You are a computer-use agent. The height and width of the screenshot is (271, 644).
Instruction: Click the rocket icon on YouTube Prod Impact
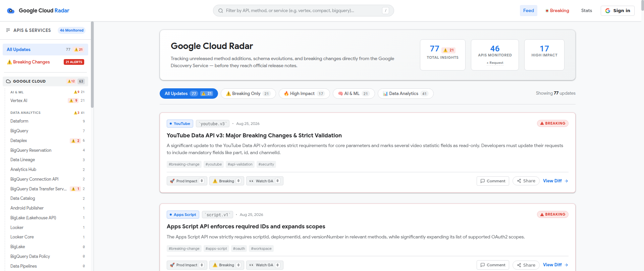[172, 181]
